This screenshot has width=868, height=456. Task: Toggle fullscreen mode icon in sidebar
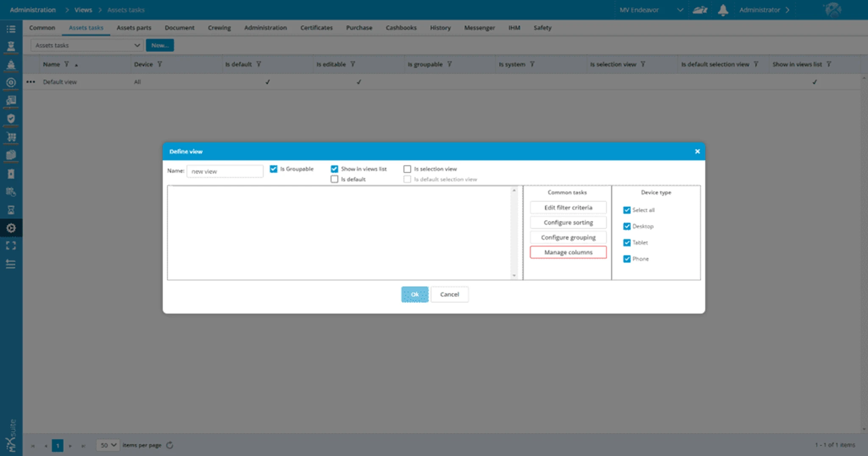click(11, 246)
